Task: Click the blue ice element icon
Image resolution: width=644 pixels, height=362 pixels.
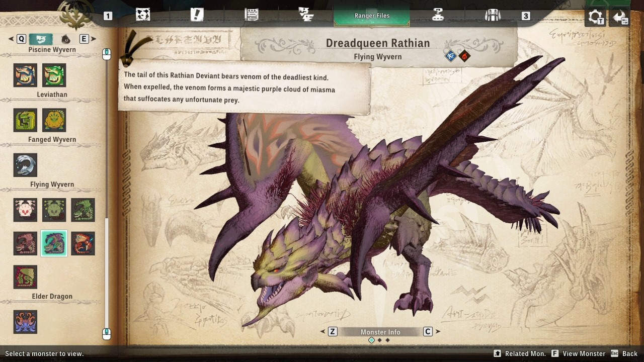Action: tap(451, 56)
